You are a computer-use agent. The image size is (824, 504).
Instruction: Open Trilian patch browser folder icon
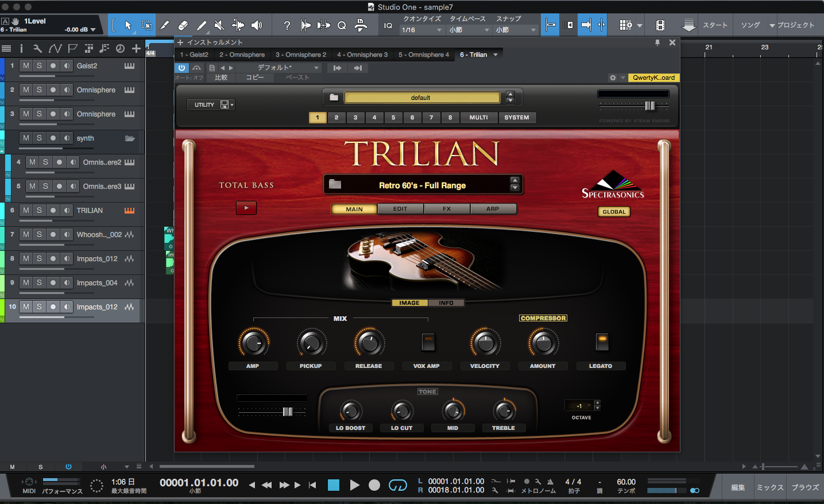335,184
